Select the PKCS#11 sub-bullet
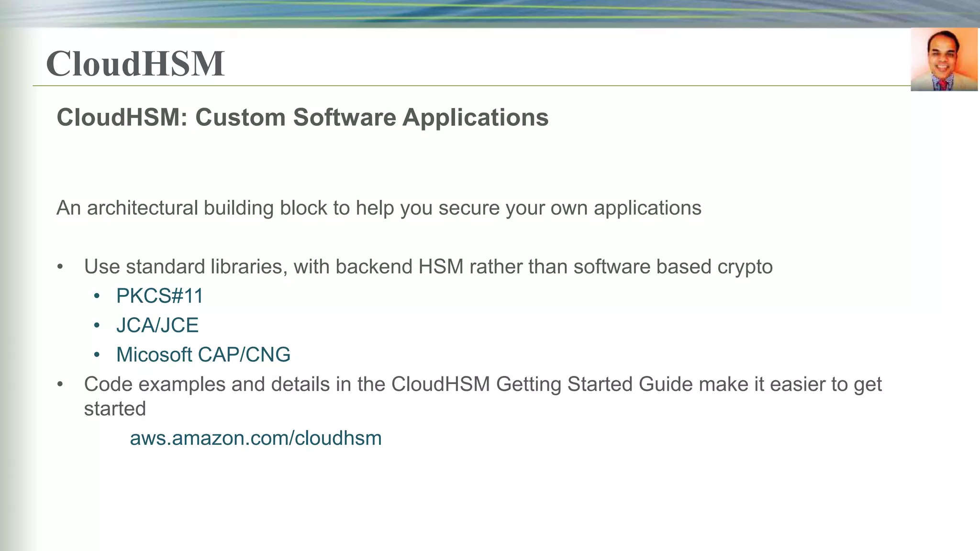 159,296
